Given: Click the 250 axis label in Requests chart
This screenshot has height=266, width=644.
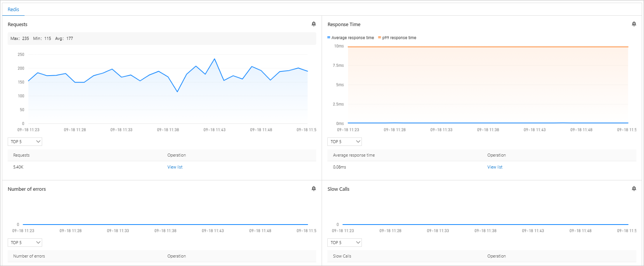Looking at the screenshot, I should pyautogui.click(x=21, y=55).
